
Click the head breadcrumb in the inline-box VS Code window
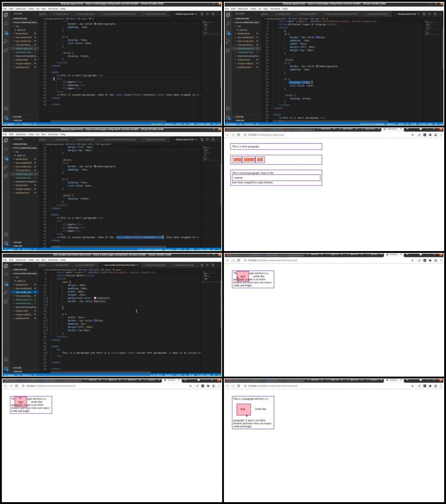(x=96, y=270)
